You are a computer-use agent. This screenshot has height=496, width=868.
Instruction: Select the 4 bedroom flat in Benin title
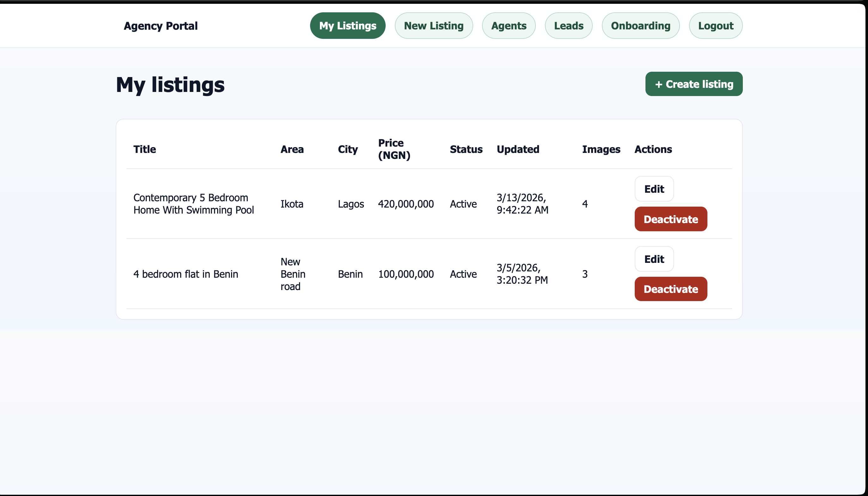[186, 274]
